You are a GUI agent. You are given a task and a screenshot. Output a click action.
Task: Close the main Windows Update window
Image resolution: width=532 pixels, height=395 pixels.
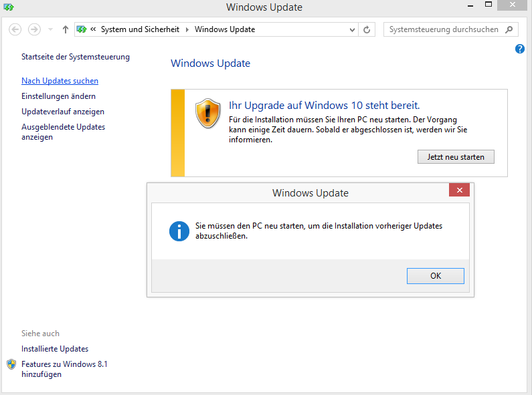pyautogui.click(x=513, y=5)
